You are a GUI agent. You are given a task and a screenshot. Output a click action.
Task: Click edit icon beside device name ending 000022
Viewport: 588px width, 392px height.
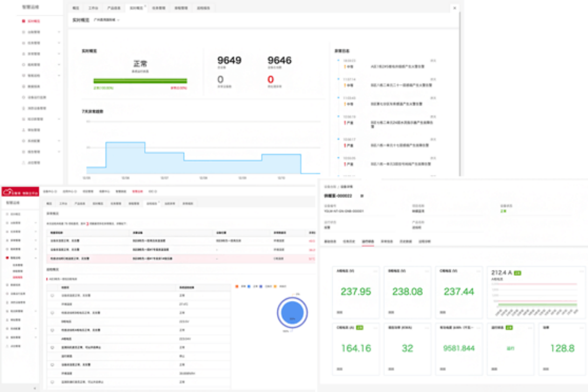pos(362,195)
